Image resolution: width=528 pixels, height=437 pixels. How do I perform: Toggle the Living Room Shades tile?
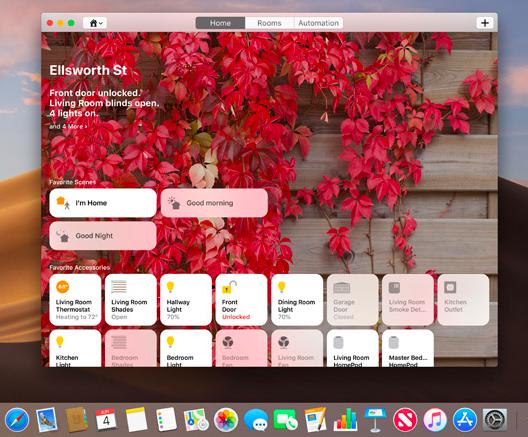(x=131, y=300)
